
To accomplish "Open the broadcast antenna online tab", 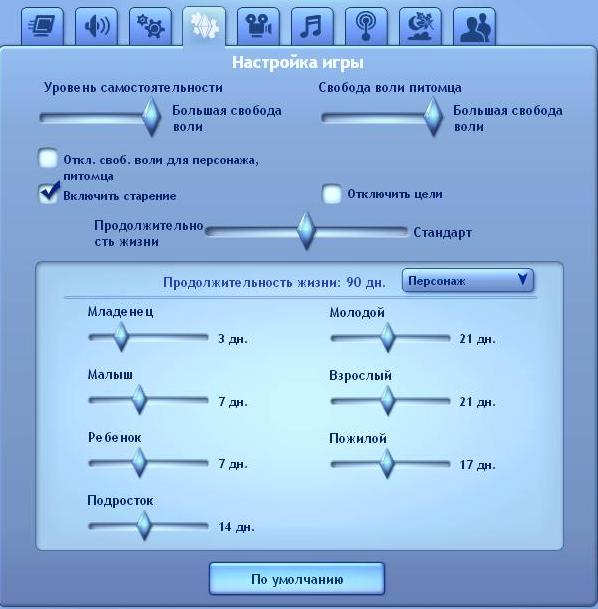I will tap(366, 27).
